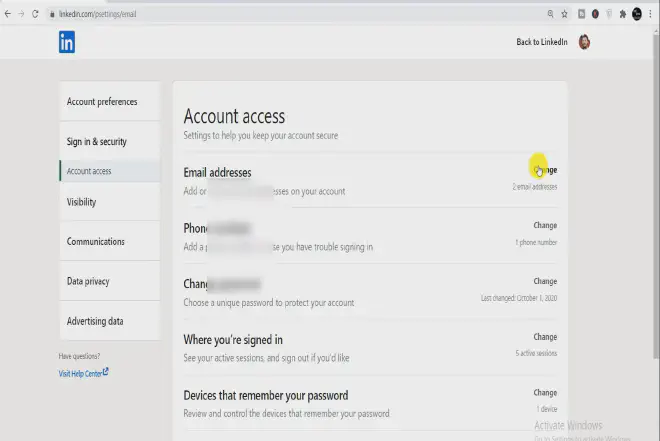The height and width of the screenshot is (441, 660).
Task: Open Account preferences section
Action: coord(110,101)
